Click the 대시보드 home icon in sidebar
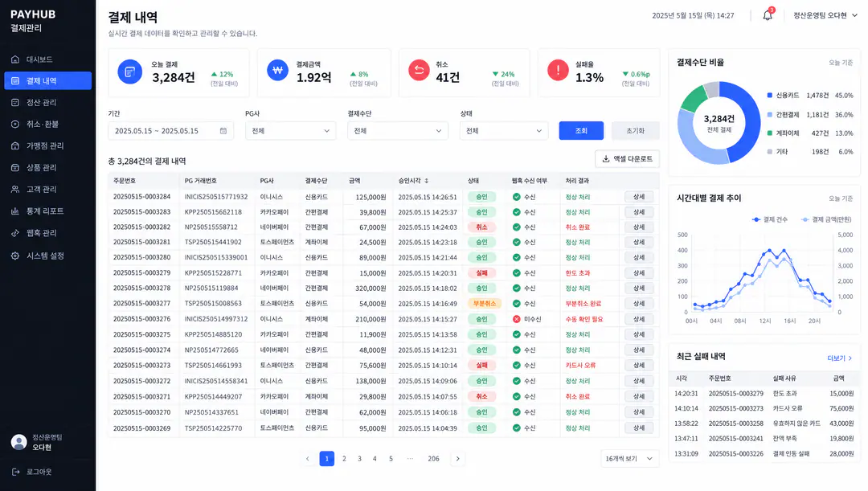The width and height of the screenshot is (868, 491). [15, 59]
